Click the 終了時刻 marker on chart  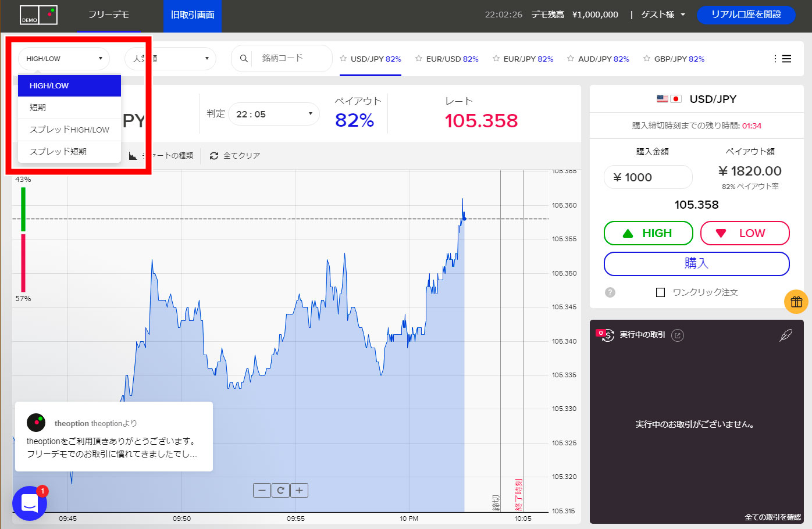tap(518, 495)
